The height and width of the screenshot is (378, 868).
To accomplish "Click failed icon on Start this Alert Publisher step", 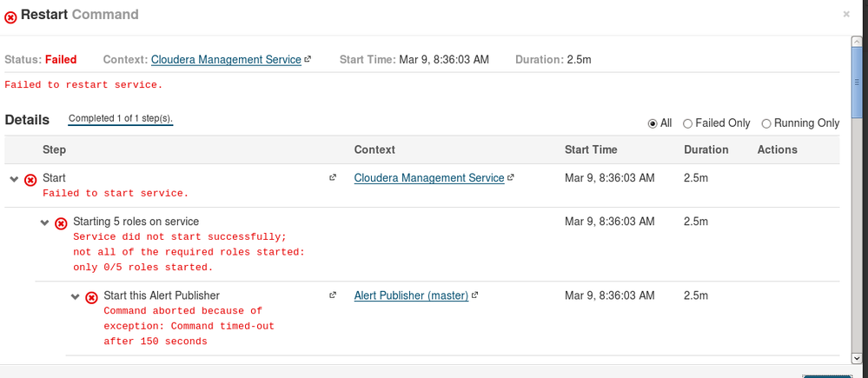I will (x=91, y=297).
